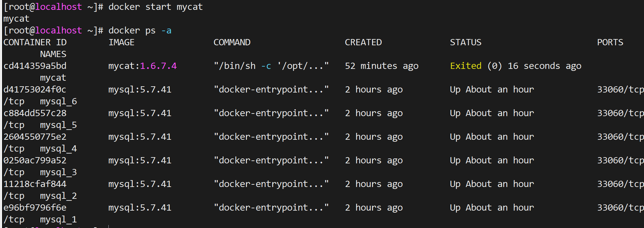
Task: Click the 52 minutes ago created text
Action: 382,66
